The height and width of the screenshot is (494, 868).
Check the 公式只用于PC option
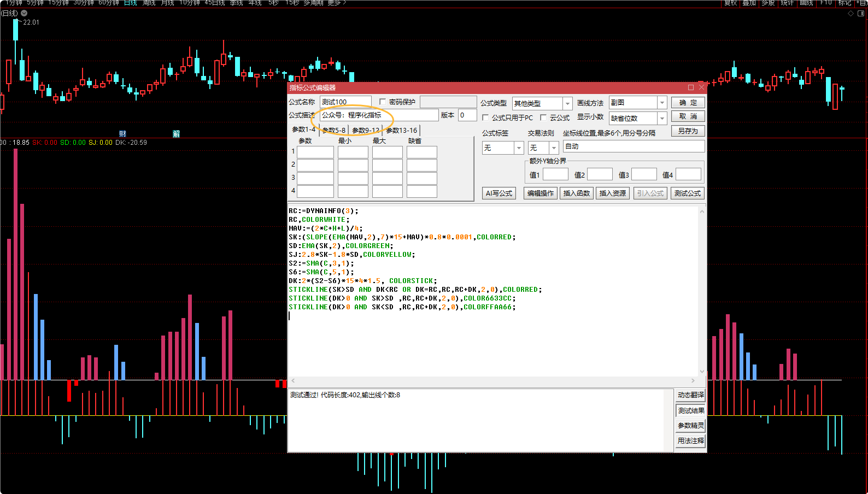pos(485,117)
